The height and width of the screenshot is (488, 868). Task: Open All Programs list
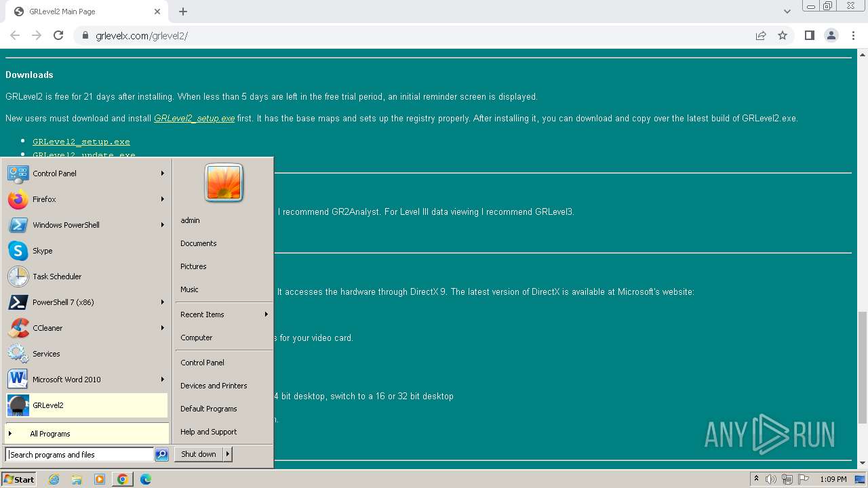click(87, 434)
